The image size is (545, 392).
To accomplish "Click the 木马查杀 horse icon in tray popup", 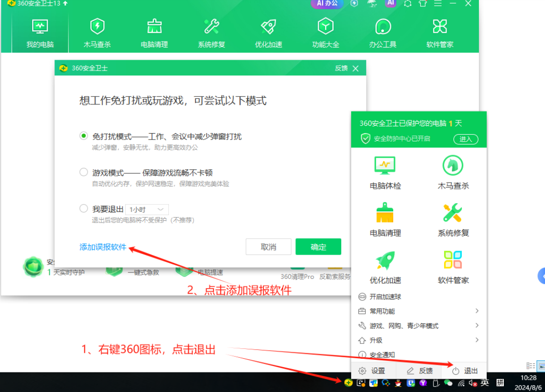I will [x=452, y=165].
